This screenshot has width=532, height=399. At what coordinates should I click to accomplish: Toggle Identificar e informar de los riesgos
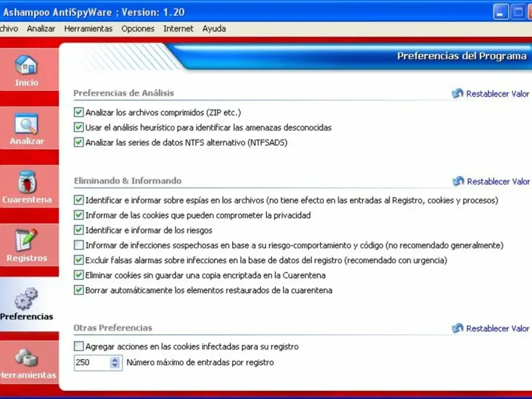[78, 230]
